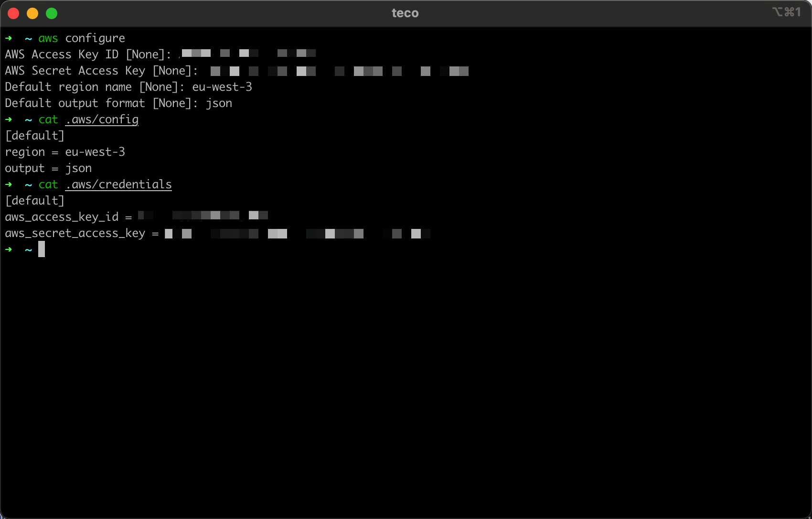Viewport: 812px width, 519px height.
Task: Click the cat command before .aws/credentials
Action: (x=48, y=184)
